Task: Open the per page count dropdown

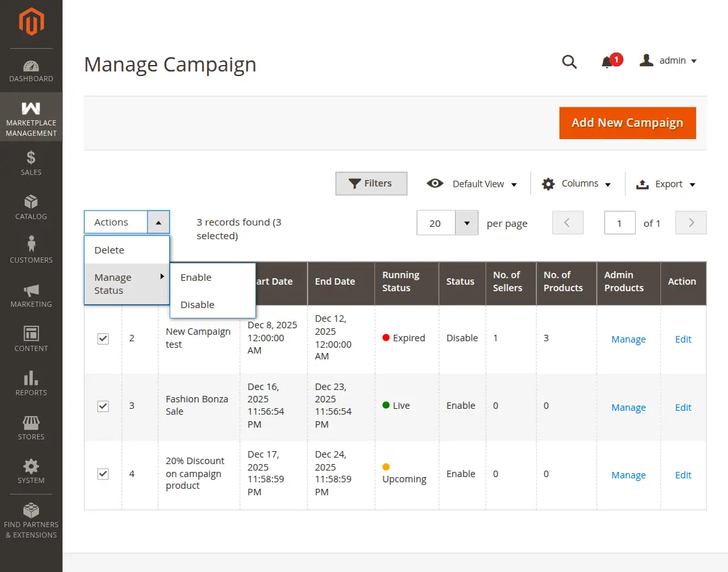Action: point(467,223)
